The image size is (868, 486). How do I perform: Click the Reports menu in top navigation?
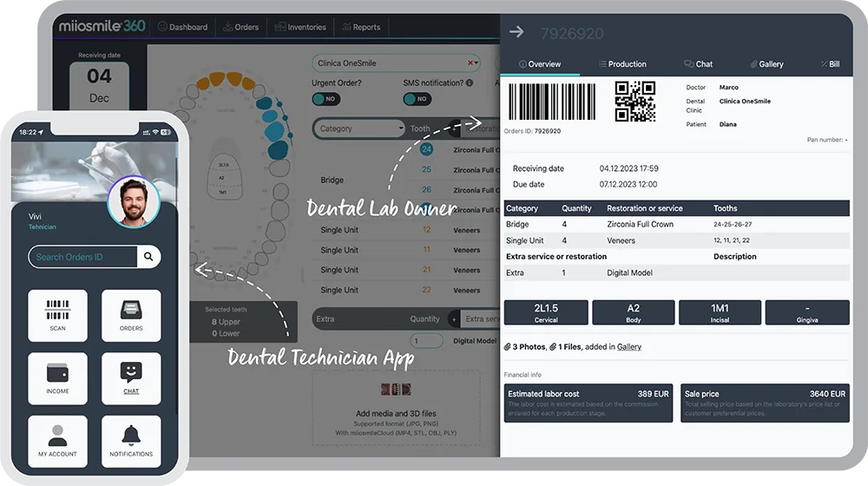361,27
